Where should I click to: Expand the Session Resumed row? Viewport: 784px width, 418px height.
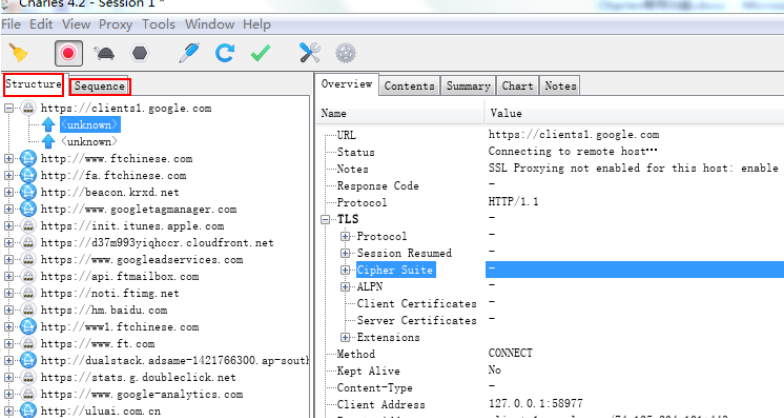click(x=345, y=253)
